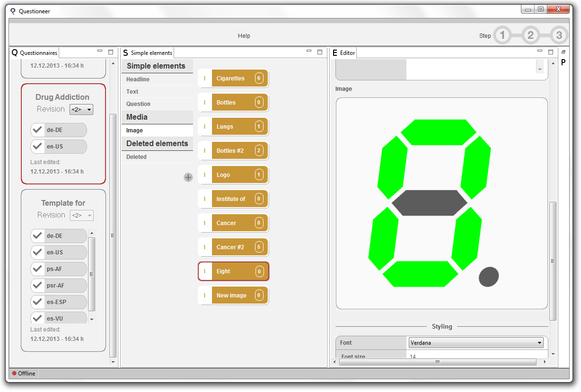This screenshot has height=392, width=581.
Task: Click the Editor horizontal scrollbar thumb
Action: click(x=438, y=362)
